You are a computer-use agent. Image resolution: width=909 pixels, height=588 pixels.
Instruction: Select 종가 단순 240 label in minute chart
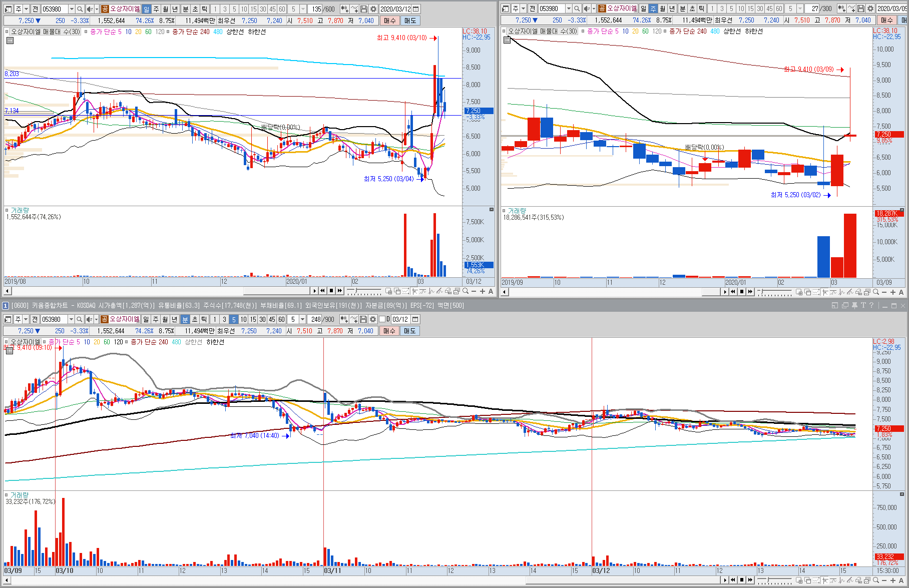pyautogui.click(x=149, y=342)
